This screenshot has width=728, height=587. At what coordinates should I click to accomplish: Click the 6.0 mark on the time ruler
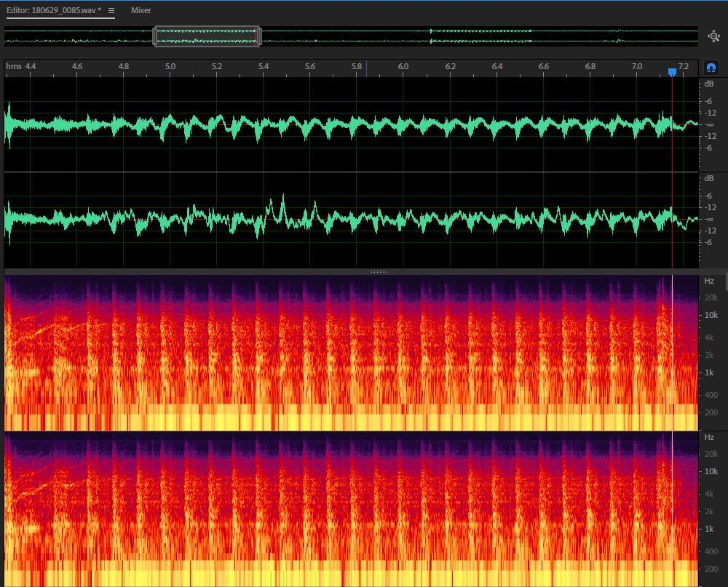(403, 67)
